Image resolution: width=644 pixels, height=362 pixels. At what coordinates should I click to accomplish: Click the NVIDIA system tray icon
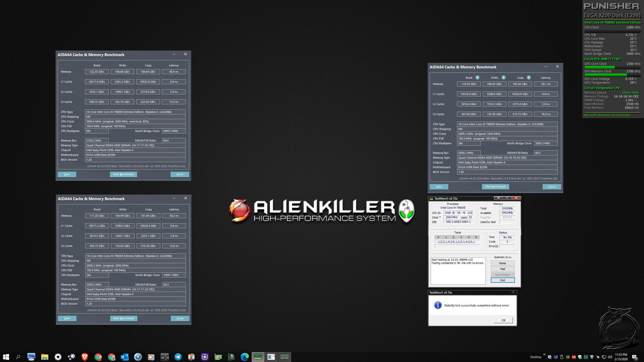(568, 357)
